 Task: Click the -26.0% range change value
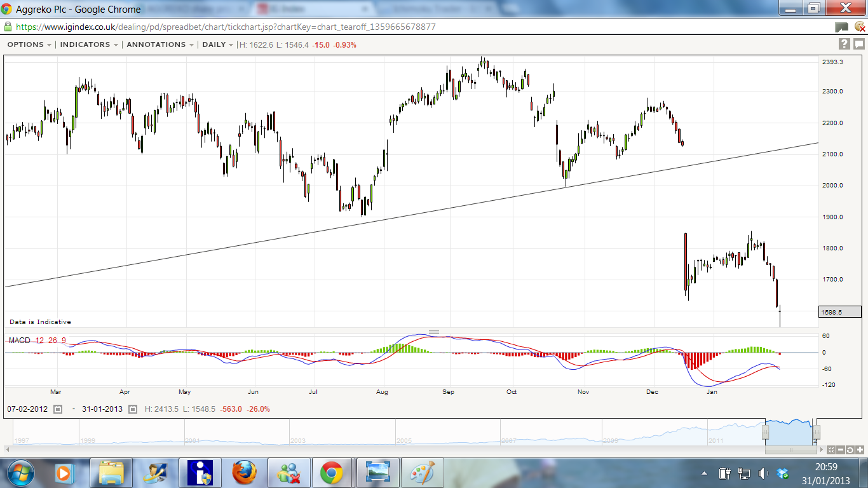click(x=259, y=409)
